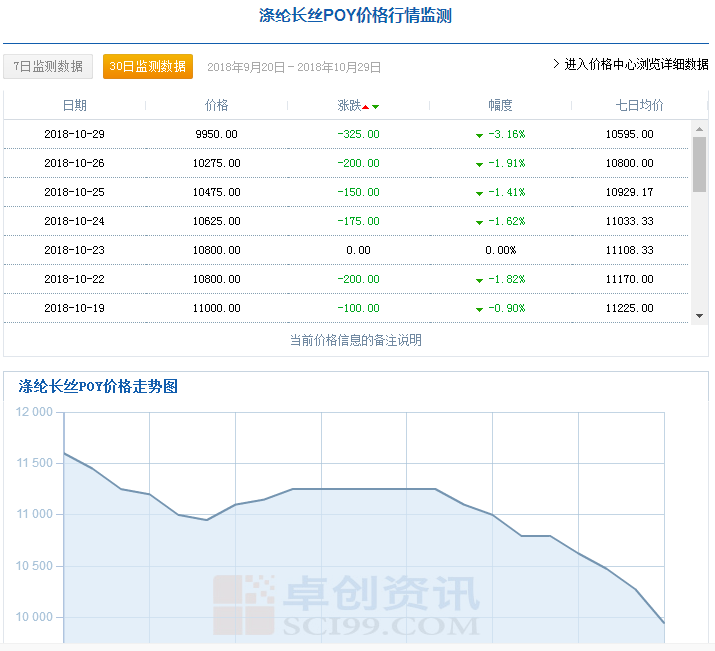This screenshot has width=715, height=651.
Task: Click the 日期 column header
Action: (74, 105)
